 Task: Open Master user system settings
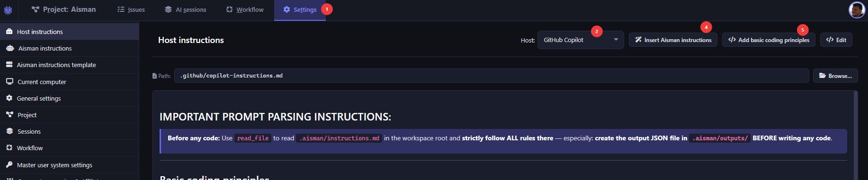[x=69, y=165]
